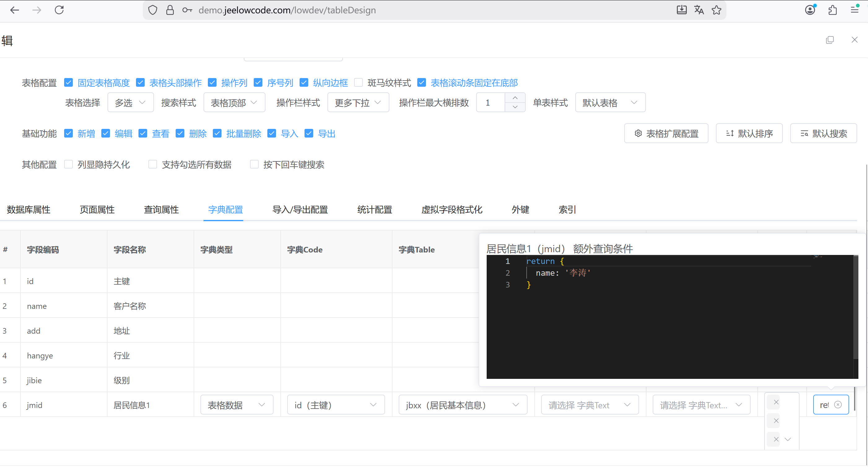Switch to the 页面属性 tab
This screenshot has width=868, height=469.
[x=97, y=210]
